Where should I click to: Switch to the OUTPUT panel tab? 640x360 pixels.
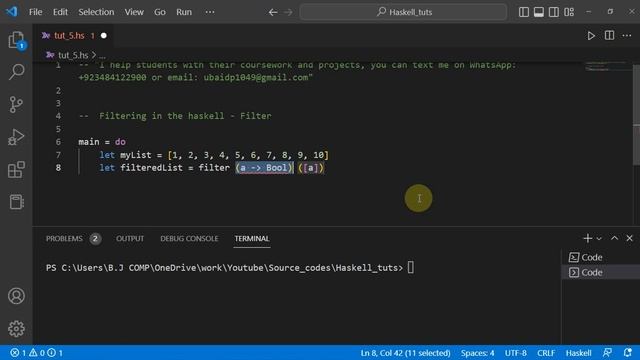[x=130, y=238]
